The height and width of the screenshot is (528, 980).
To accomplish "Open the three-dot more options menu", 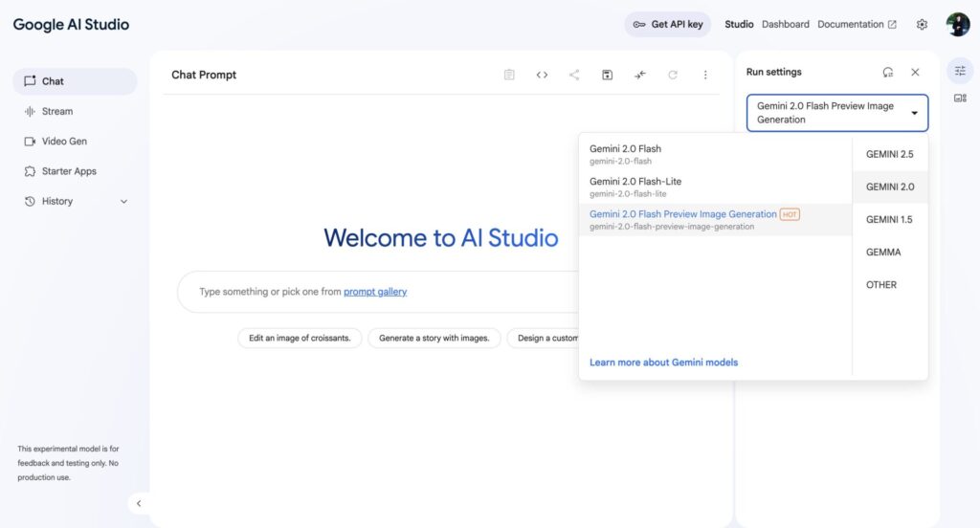I will [x=705, y=75].
